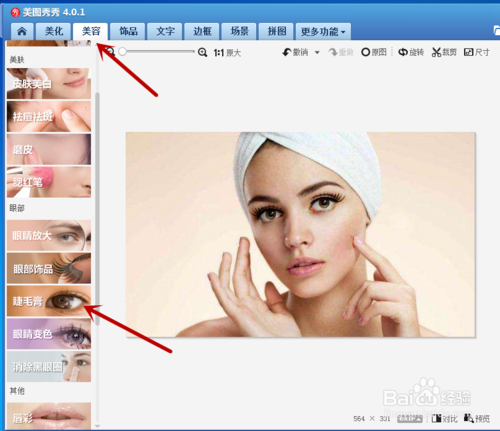Image resolution: width=500 pixels, height=431 pixels.
Task: Switch to the 文字 tab
Action: point(165,32)
